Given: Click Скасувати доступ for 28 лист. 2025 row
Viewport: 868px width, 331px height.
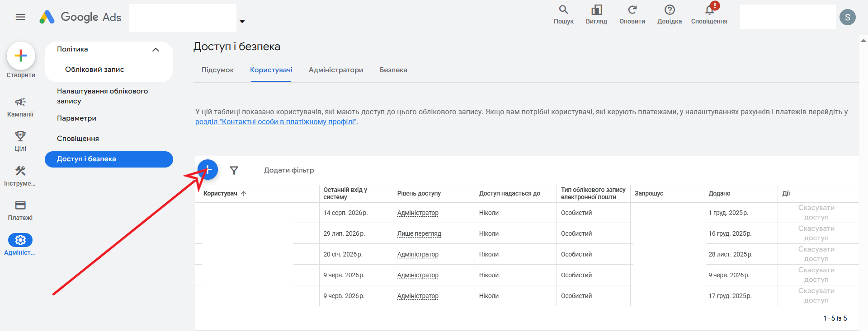Looking at the screenshot, I should 816,254.
